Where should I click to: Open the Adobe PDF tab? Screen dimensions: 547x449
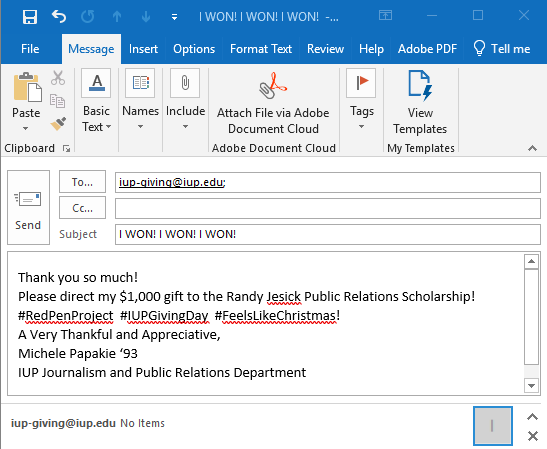pos(427,49)
